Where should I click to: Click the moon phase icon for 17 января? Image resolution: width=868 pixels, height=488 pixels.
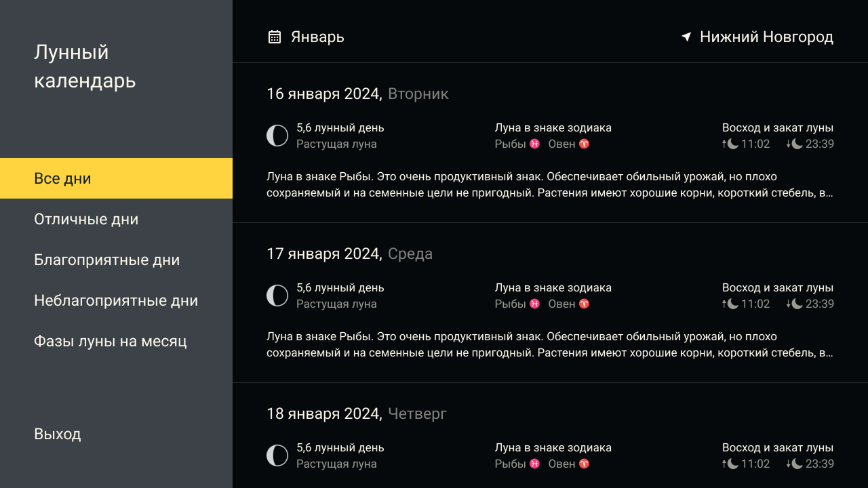[277, 296]
